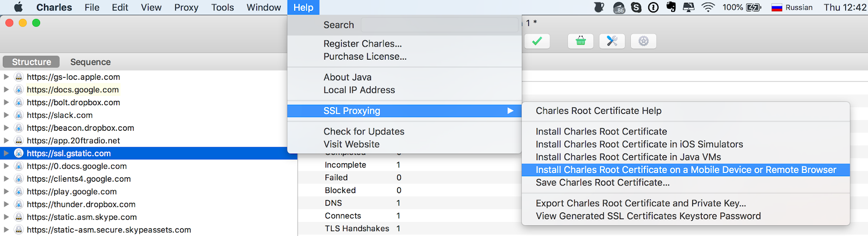Click the Russian flag input source icon

[777, 8]
